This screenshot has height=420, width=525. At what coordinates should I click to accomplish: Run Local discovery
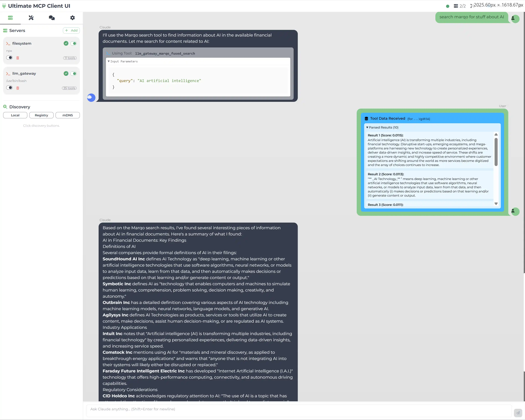(15, 115)
